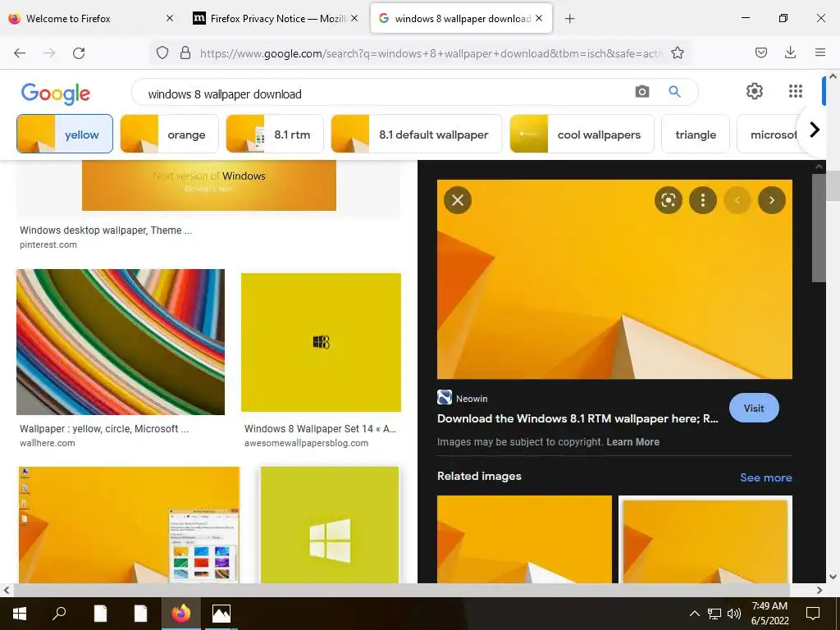
Task: Open Download the Windows 8.1 RTM wallpaper title
Action: click(x=577, y=419)
